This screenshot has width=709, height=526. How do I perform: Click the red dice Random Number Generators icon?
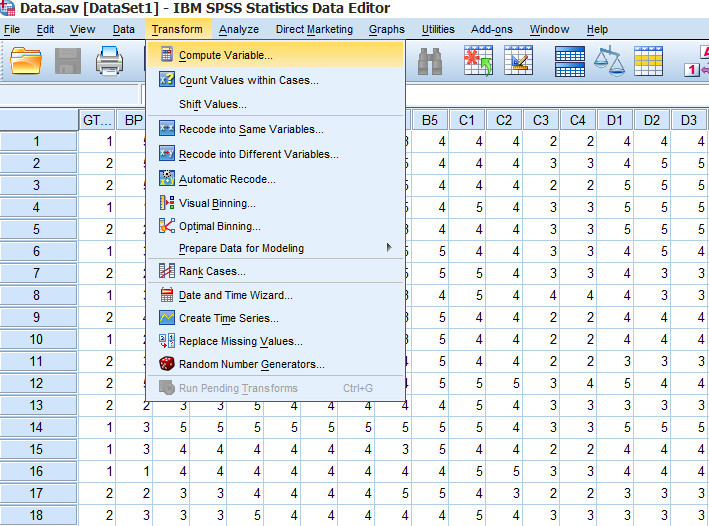(166, 364)
